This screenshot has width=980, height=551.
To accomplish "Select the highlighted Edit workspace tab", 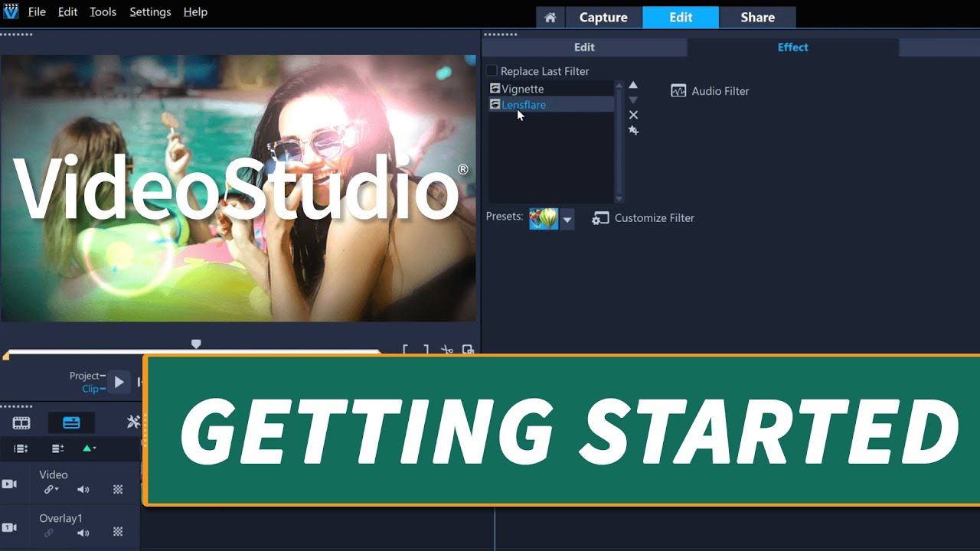I will [681, 17].
